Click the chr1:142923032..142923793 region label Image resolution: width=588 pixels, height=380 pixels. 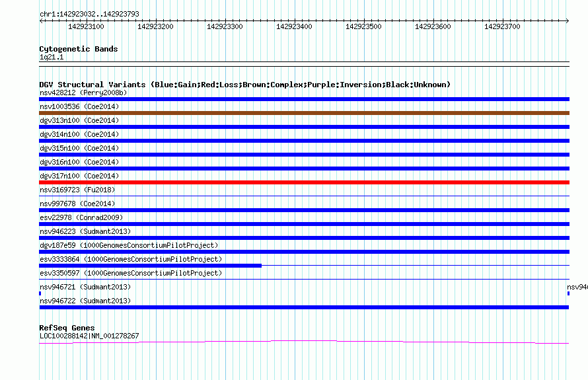[89, 14]
